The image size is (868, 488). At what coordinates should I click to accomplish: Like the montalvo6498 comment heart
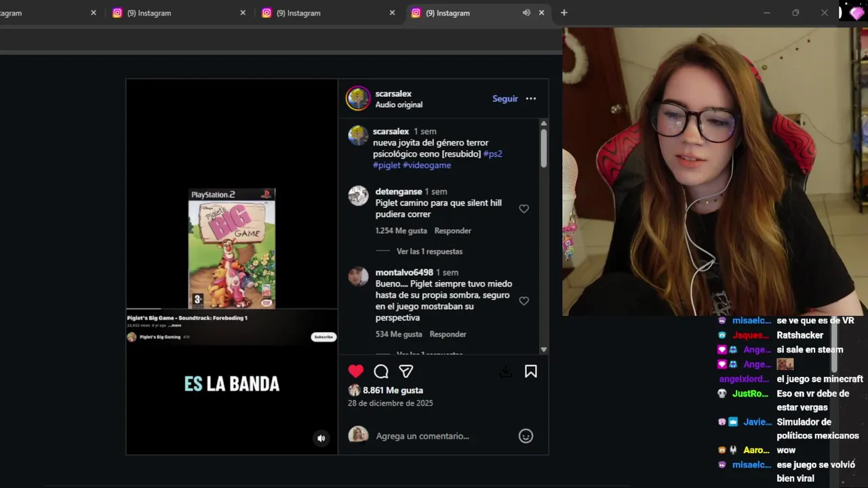(x=524, y=301)
